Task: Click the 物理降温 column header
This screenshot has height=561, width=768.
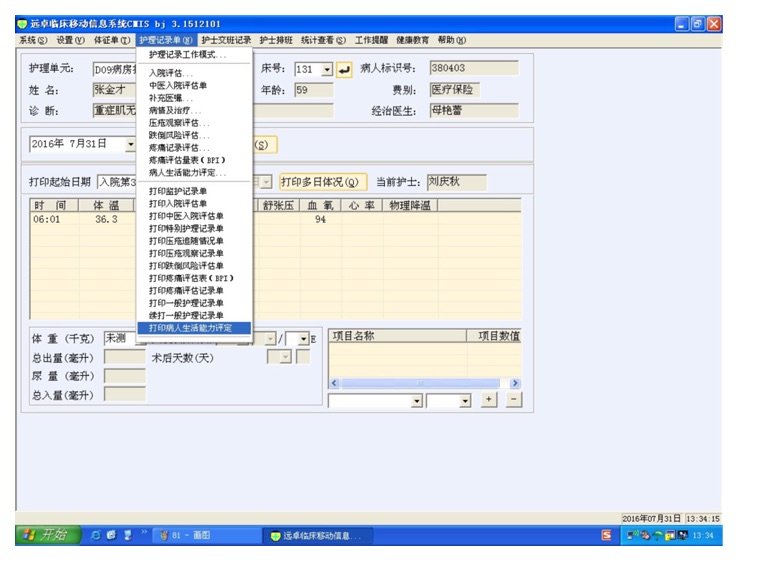Action: [410, 205]
